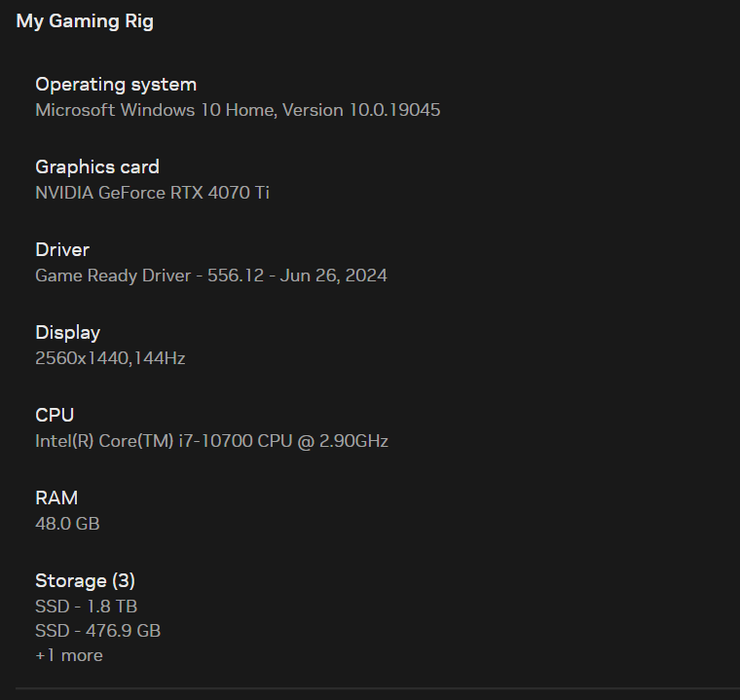Image resolution: width=740 pixels, height=700 pixels.
Task: Click the Intel Core i7-10700 CPU text
Action: click(x=211, y=441)
